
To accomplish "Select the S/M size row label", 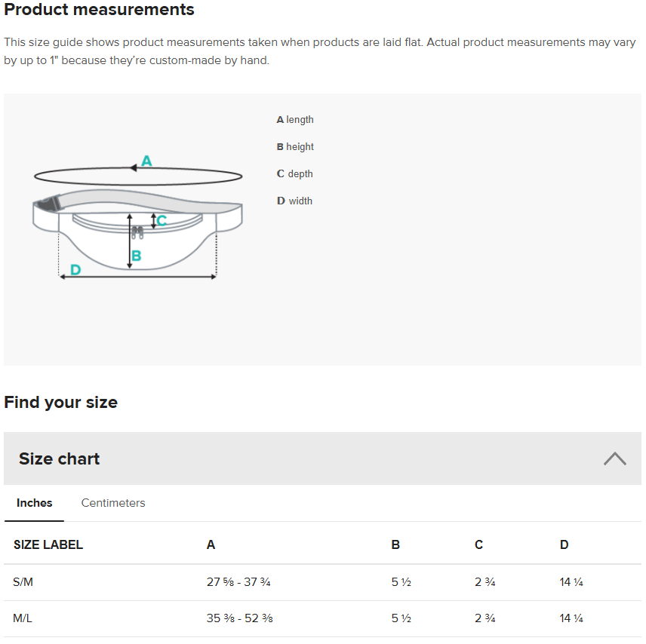I will pos(23,582).
